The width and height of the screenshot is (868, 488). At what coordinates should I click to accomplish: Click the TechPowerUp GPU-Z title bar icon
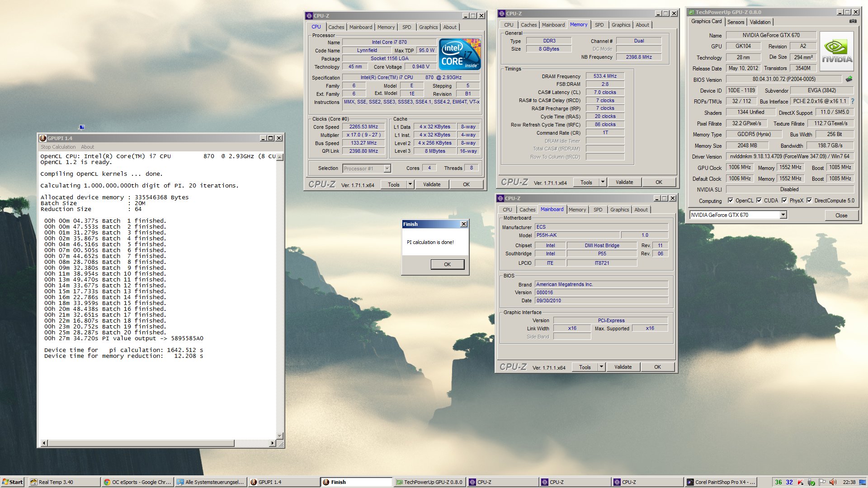click(x=691, y=12)
